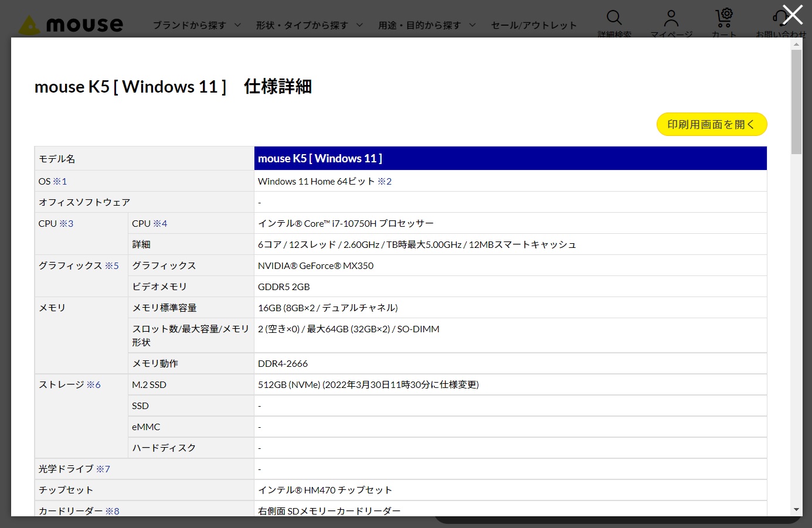The width and height of the screenshot is (812, 528).
Task: Select 512GB (NVMe) storage value
Action: 368,384
